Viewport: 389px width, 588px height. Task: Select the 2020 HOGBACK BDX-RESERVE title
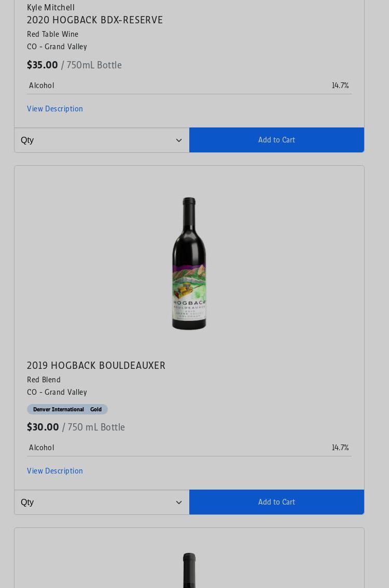tap(95, 20)
